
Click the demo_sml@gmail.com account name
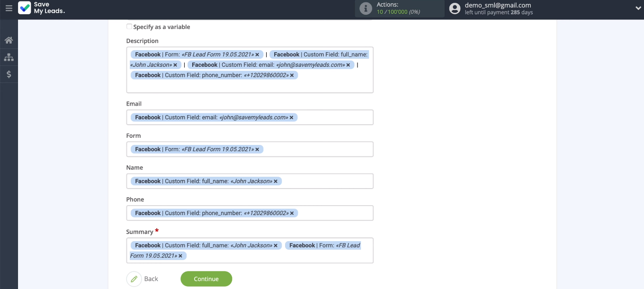[498, 5]
